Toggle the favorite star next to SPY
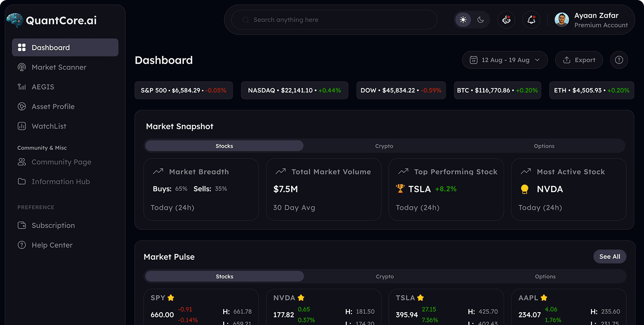644x325 pixels. (171, 298)
